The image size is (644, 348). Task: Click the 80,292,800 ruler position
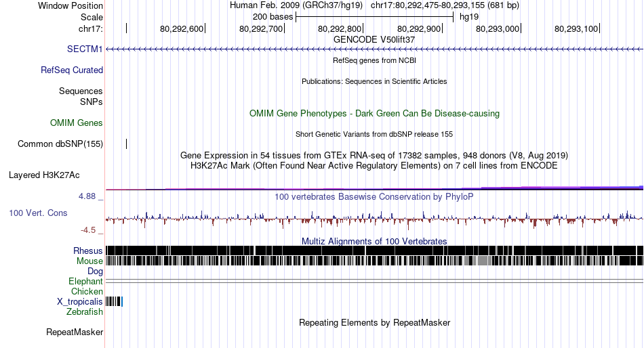tap(340, 28)
